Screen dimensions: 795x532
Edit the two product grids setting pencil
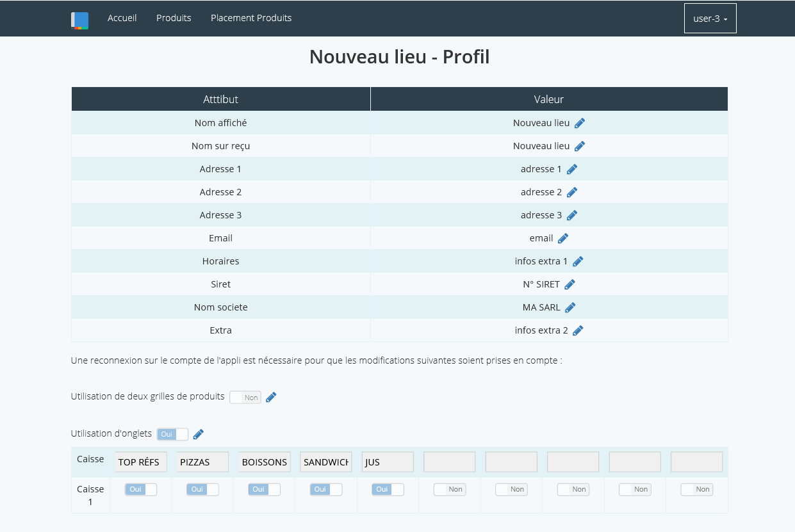(271, 397)
